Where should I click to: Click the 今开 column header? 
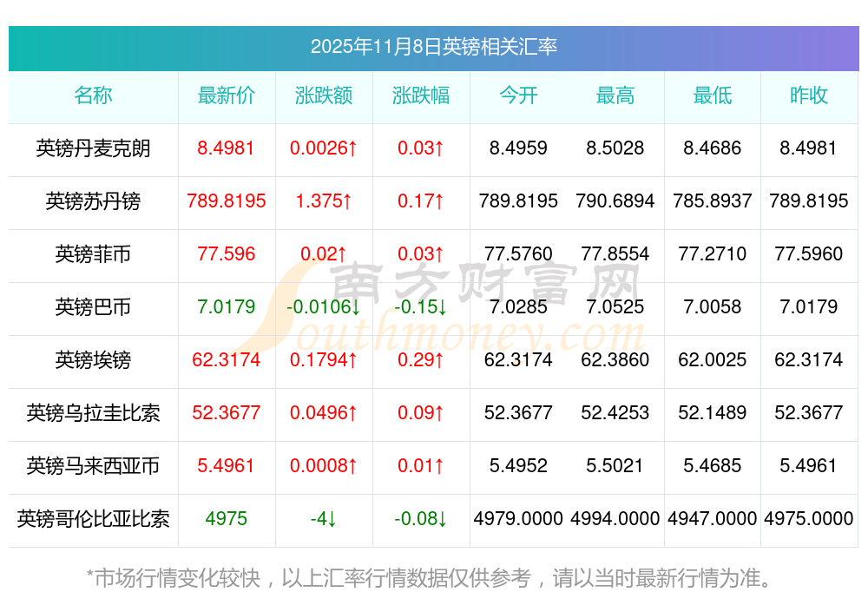pyautogui.click(x=518, y=95)
